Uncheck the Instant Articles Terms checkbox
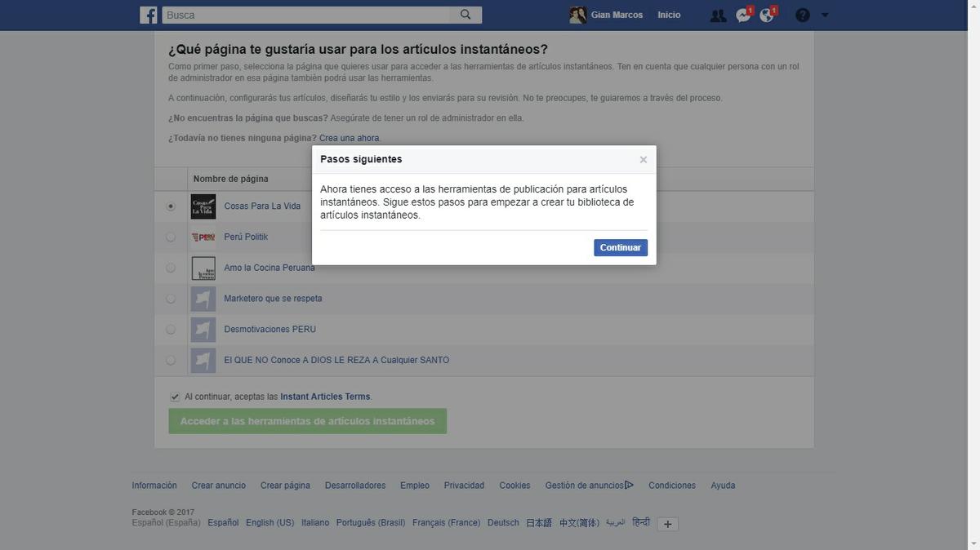 click(x=175, y=396)
